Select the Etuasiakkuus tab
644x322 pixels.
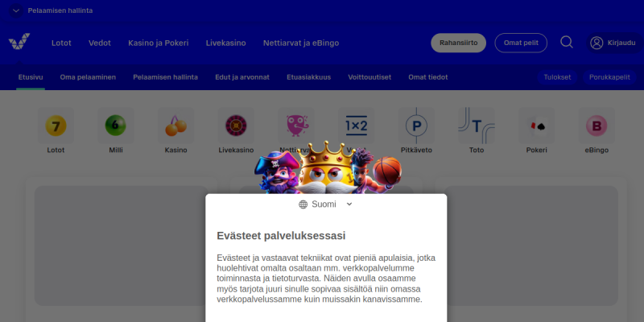click(309, 77)
